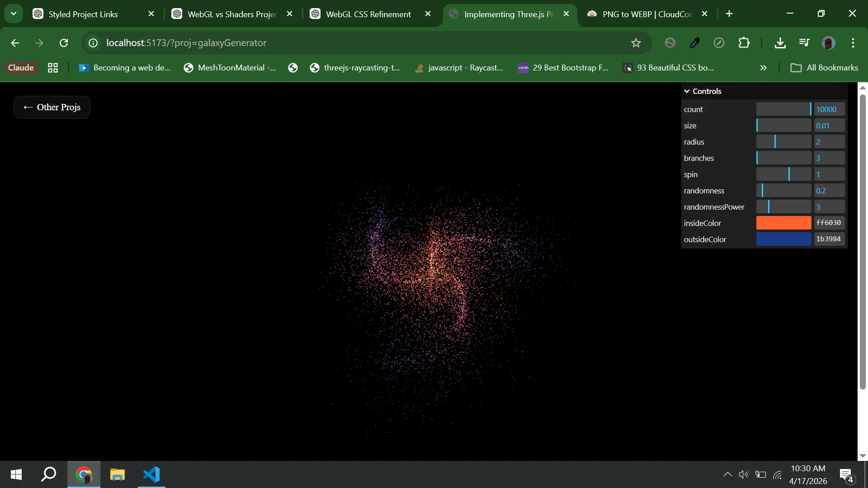Viewport: 868px width, 488px height.
Task: Show more bookmarks overflow chevron
Action: 764,68
